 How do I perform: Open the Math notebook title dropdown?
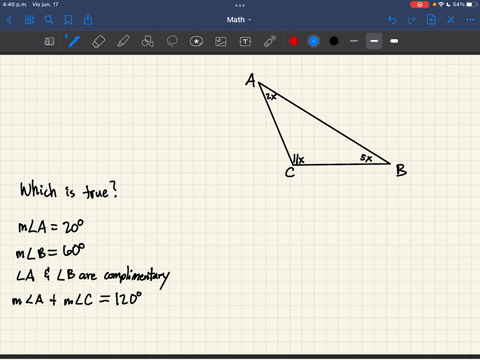[x=239, y=20]
